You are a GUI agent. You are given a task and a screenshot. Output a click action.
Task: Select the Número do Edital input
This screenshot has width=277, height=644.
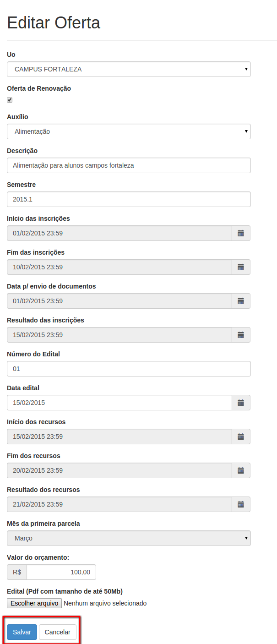point(129,369)
